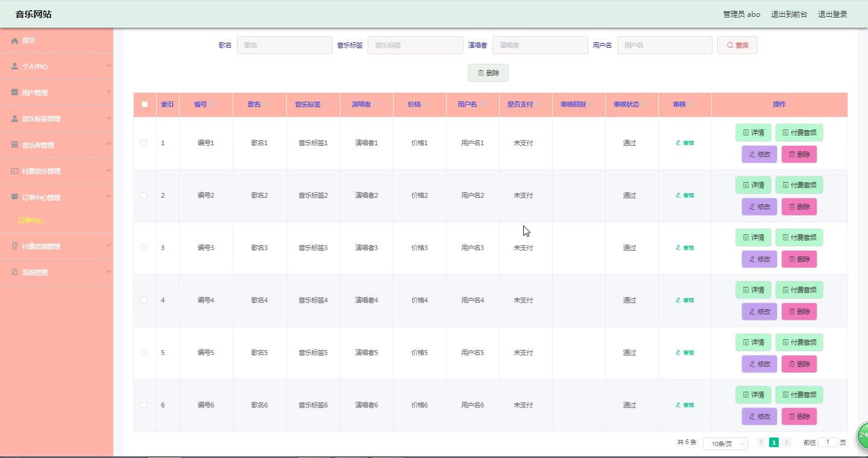The width and height of the screenshot is (868, 458).
Task: Open the 10条/页 page size dropdown
Action: tap(725, 444)
